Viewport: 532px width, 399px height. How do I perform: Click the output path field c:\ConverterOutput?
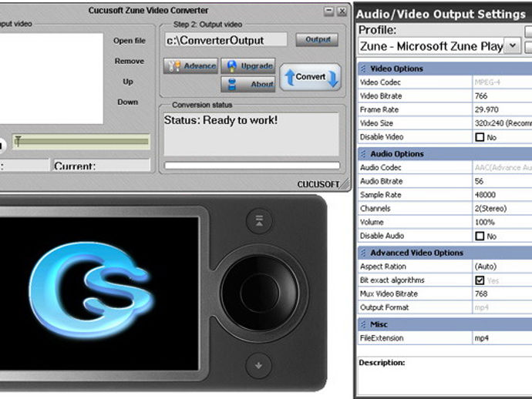[x=226, y=40]
